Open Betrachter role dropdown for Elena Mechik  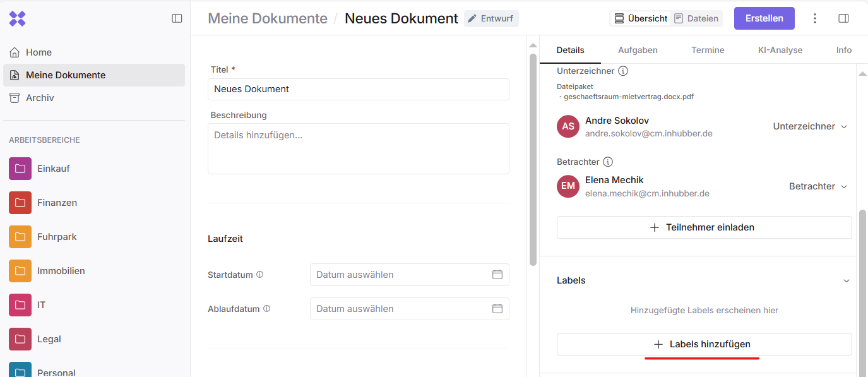(x=817, y=186)
